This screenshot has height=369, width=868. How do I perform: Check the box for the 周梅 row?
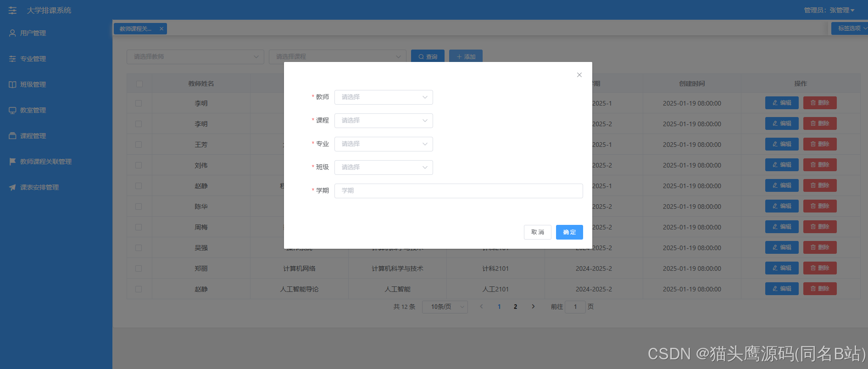point(139,227)
